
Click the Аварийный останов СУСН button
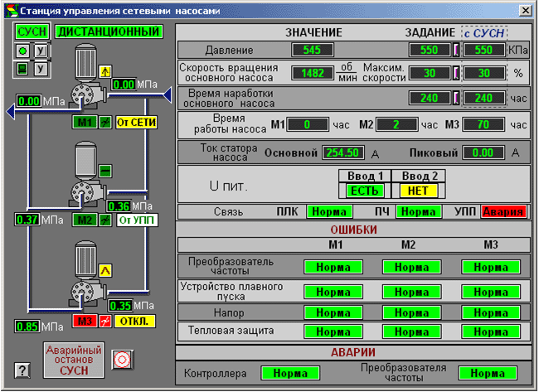click(74, 360)
